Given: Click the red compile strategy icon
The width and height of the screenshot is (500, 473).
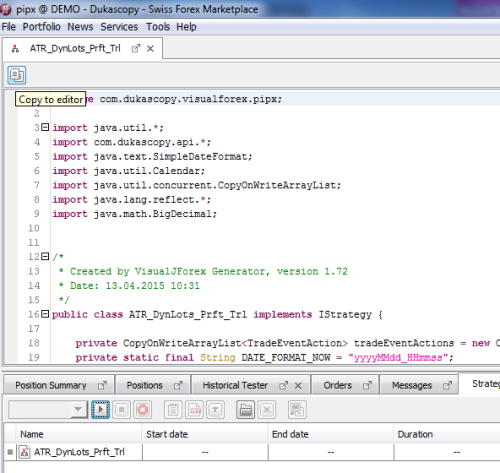Looking at the screenshot, I should click(x=194, y=409).
